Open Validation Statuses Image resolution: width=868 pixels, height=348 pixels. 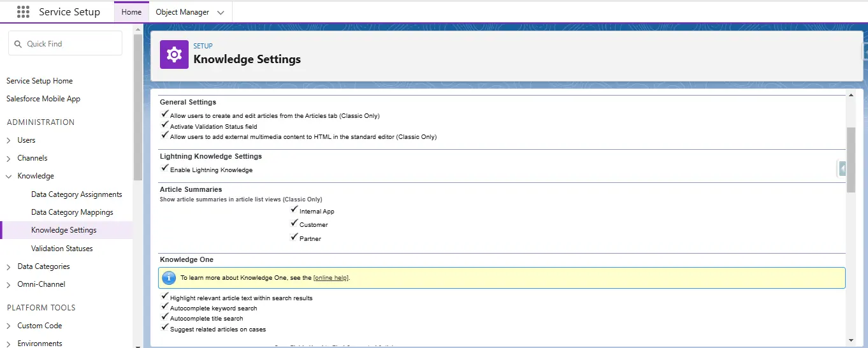click(62, 249)
